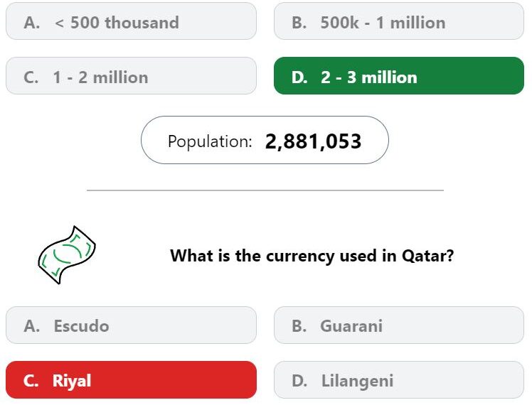Click the green '2 - 3 million' answer
The height and width of the screenshot is (405, 532).
tap(399, 75)
